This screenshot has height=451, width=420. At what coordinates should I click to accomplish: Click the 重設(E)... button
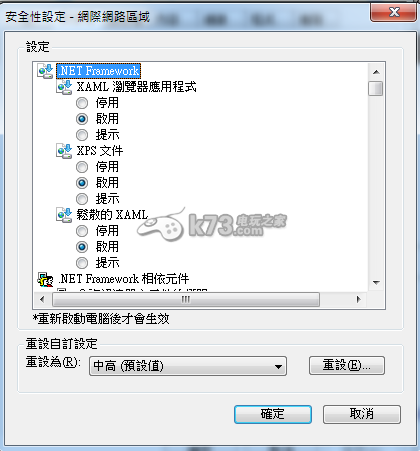click(347, 365)
